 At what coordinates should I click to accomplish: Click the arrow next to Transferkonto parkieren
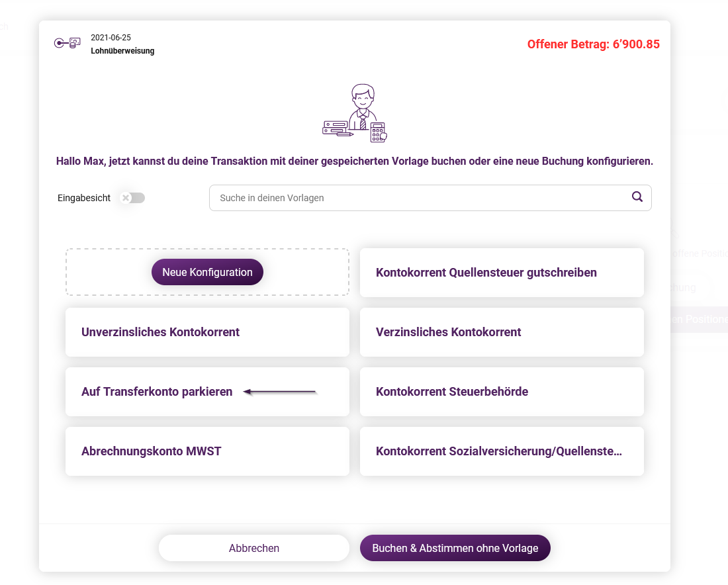coord(280,392)
